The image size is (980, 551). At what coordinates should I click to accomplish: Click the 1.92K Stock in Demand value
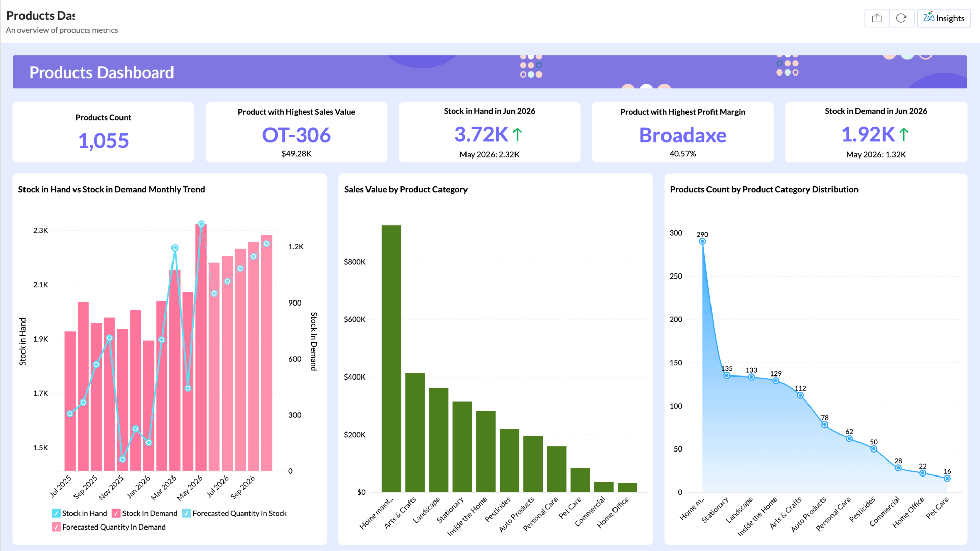868,135
